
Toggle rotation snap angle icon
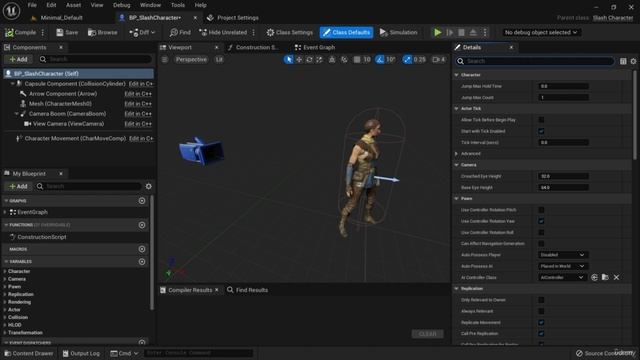click(x=380, y=60)
